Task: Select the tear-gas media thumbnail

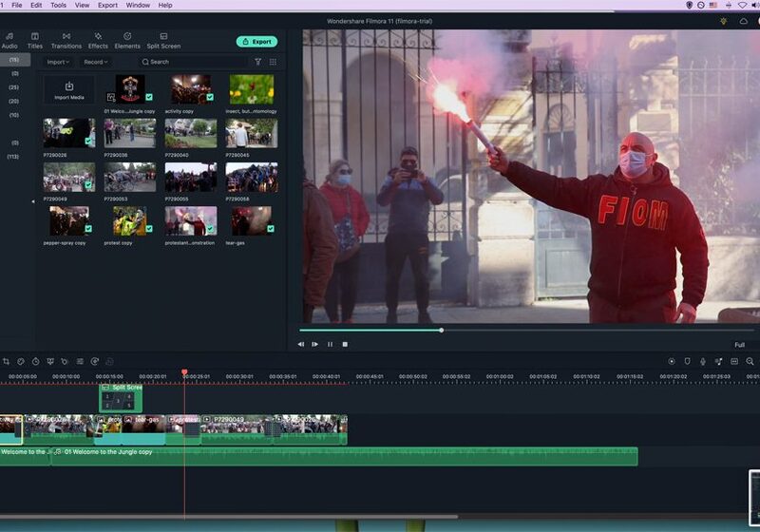Action: point(251,221)
